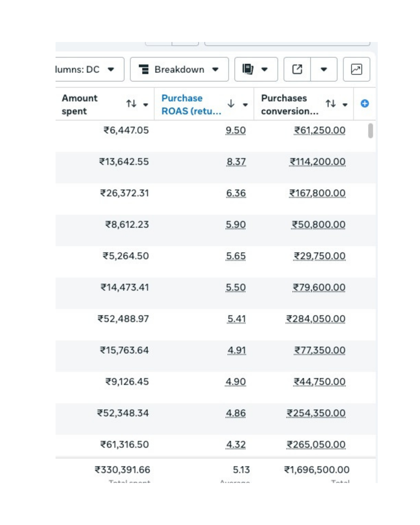Click conversion value ₹79,600.00
This screenshot has height=525, width=420.
(319, 287)
